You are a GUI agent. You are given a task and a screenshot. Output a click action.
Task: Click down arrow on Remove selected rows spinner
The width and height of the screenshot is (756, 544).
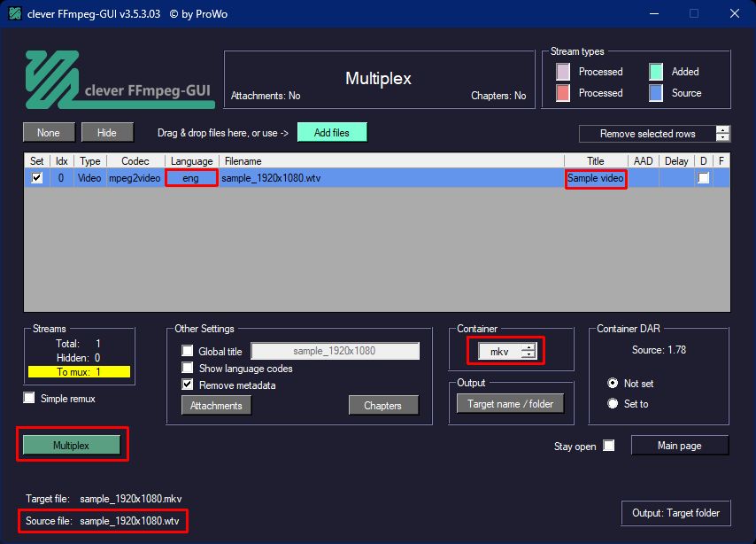click(722, 137)
